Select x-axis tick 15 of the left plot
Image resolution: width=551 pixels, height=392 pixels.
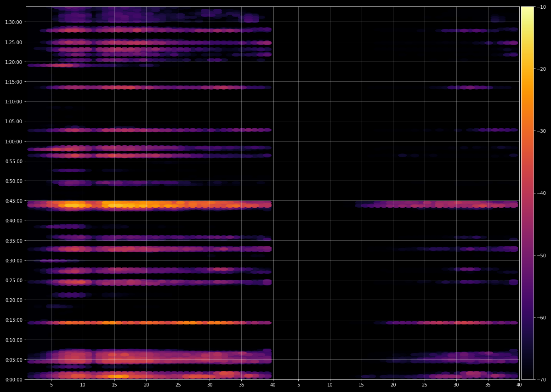coord(114,385)
